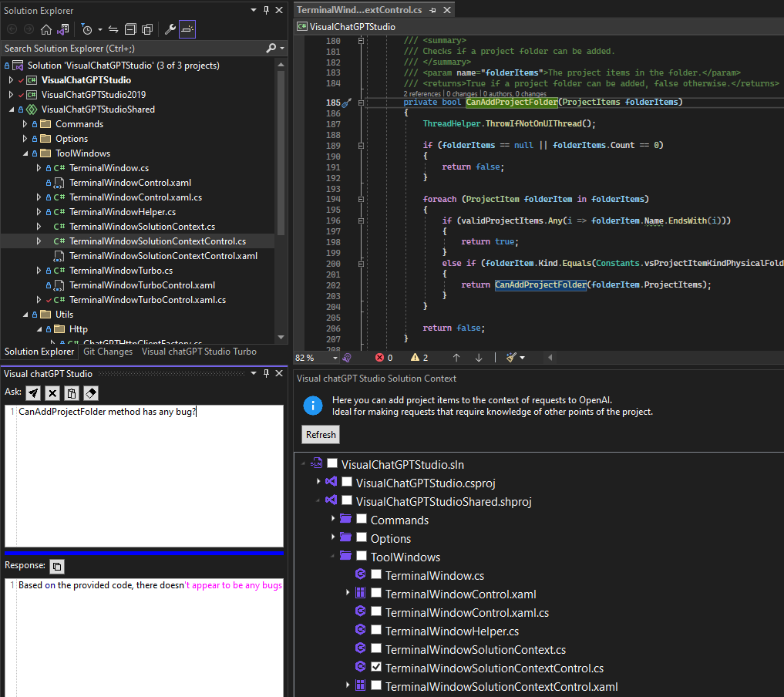This screenshot has height=697, width=784.
Task: Click the cancel X icon beside Ask
Action: coord(52,393)
